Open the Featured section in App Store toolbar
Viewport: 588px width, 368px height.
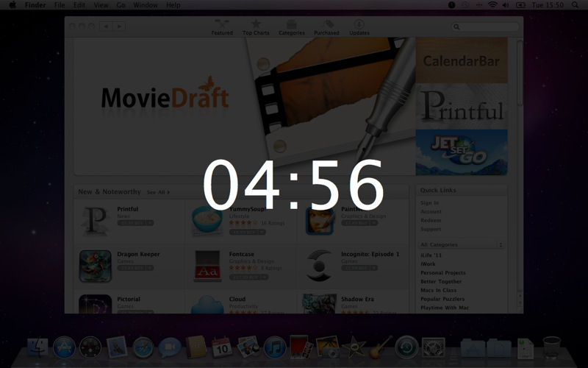click(x=222, y=27)
